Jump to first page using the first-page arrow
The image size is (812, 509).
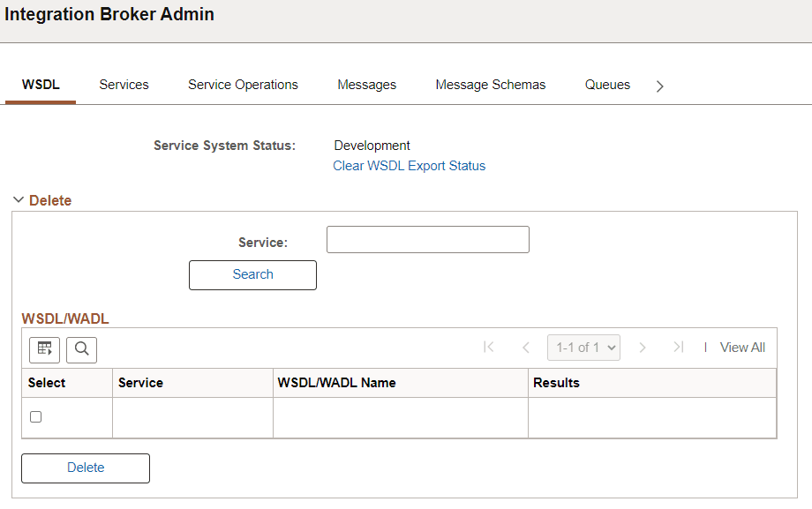(489, 347)
